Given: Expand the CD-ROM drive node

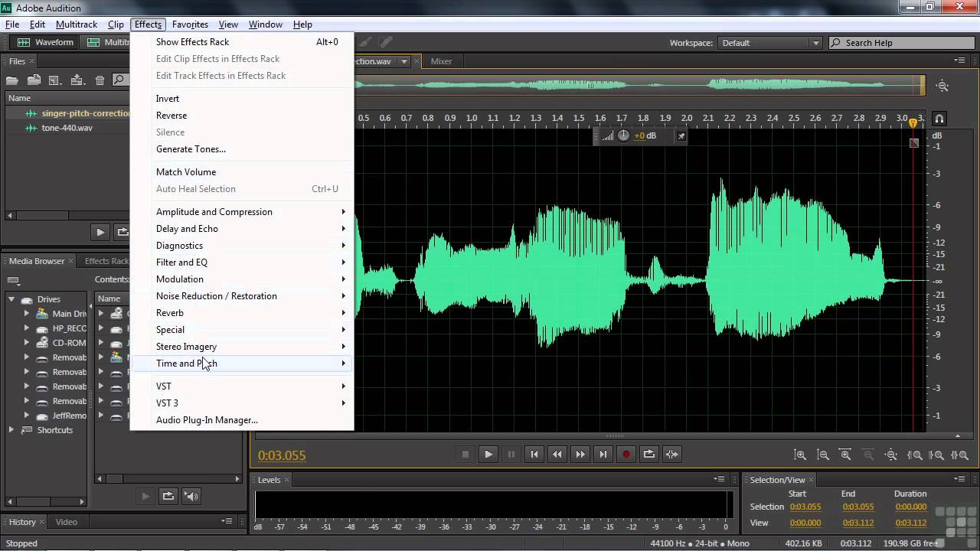Looking at the screenshot, I should pyautogui.click(x=27, y=343).
